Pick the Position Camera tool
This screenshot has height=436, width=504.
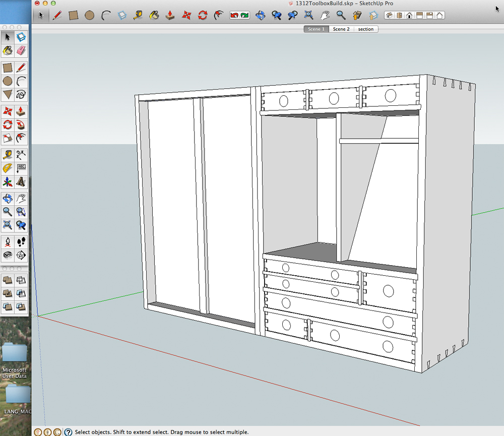click(8, 242)
